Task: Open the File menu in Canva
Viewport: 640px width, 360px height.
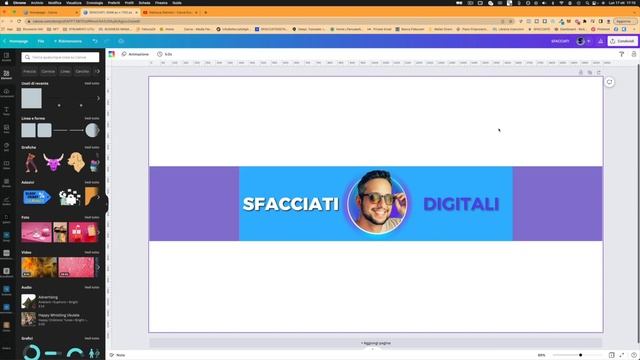Action: click(x=41, y=41)
